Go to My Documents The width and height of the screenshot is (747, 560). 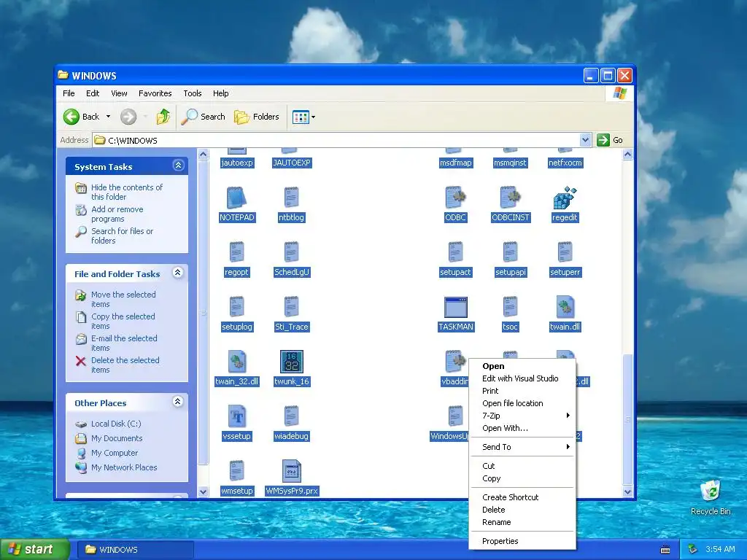point(117,438)
